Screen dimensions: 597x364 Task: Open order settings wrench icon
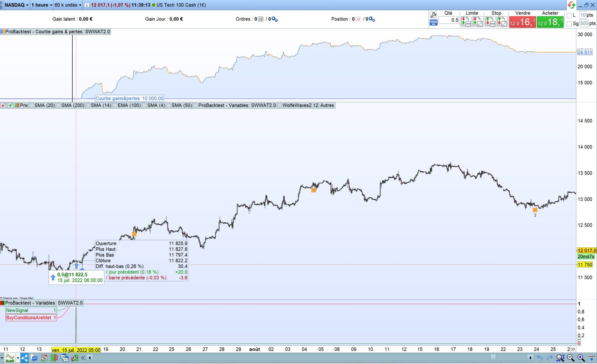pos(433,15)
